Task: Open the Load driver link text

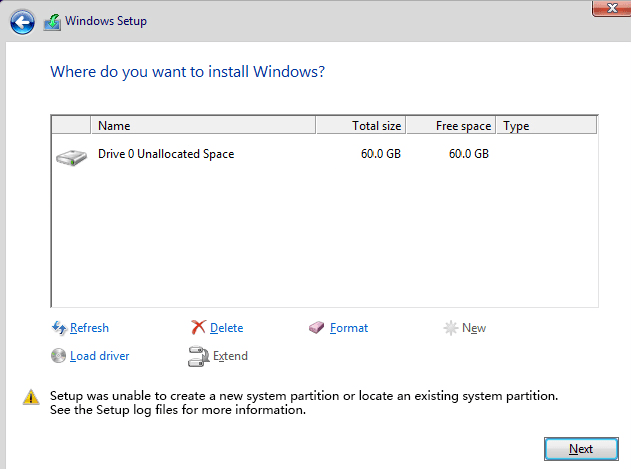Action: coord(99,356)
